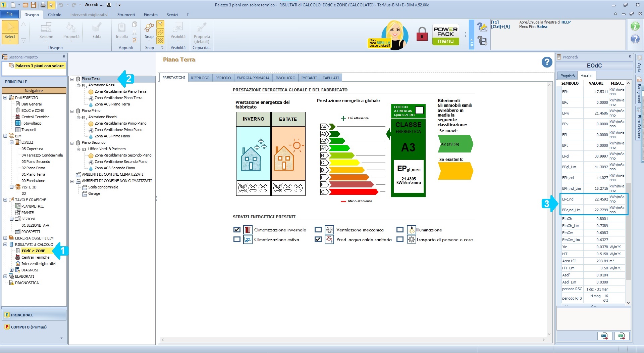The image size is (644, 353).
Task: Toggle Climatizzazione estiva checkbox
Action: pos(237,239)
